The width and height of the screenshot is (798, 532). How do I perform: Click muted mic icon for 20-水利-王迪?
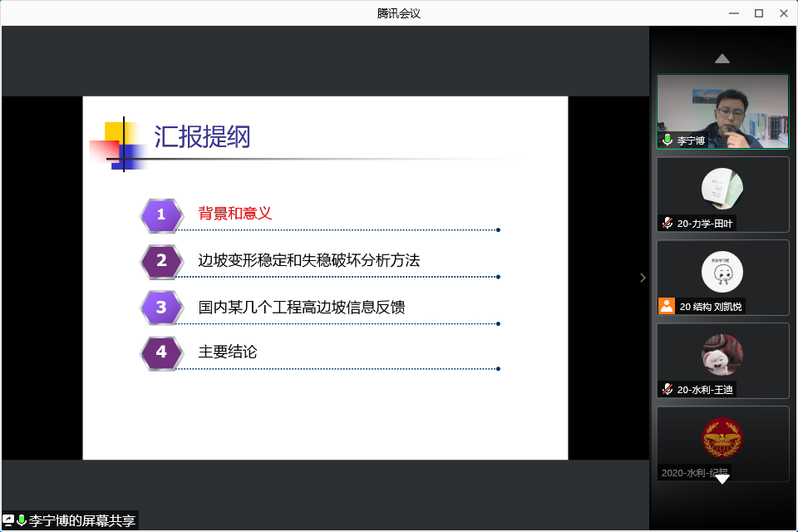pyautogui.click(x=667, y=389)
